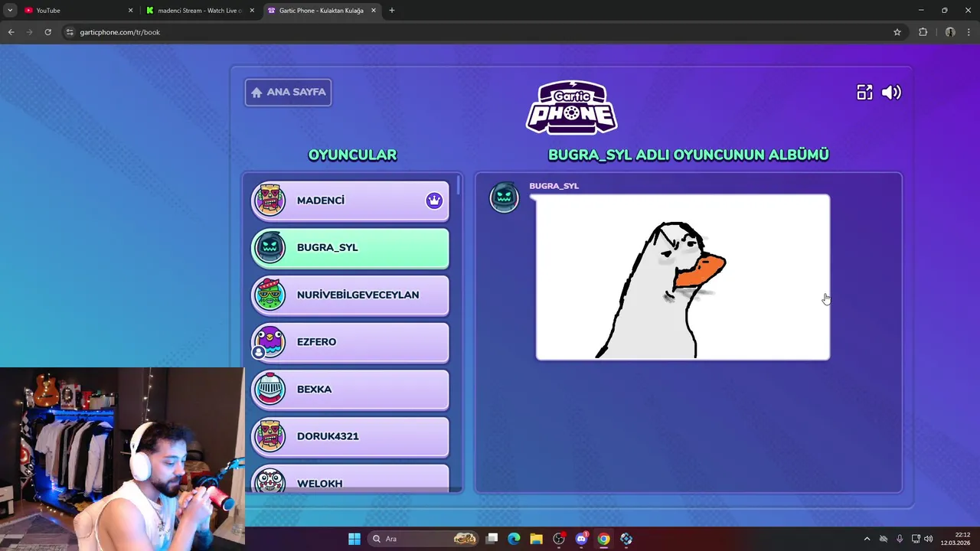Open File Explorer from the taskbar
980x551 pixels.
pos(536,539)
